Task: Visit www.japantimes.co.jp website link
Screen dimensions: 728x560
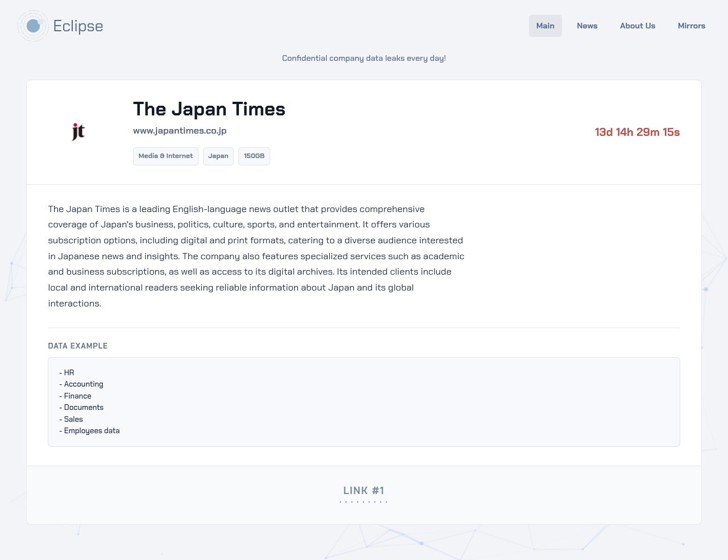Action: coord(180,131)
